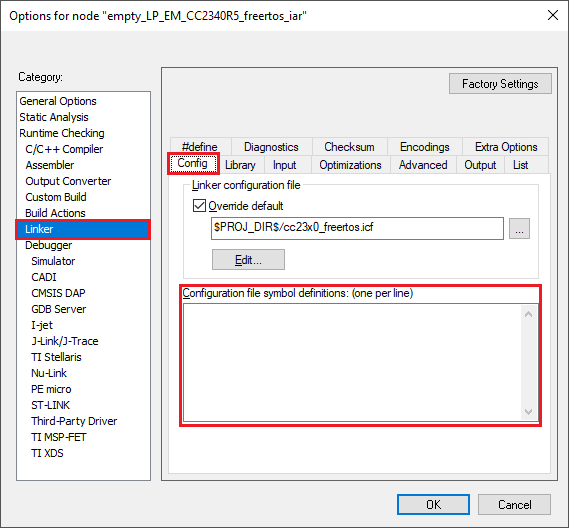Go to the Checksum tab
Screen dimensions: 569x528
(349, 147)
